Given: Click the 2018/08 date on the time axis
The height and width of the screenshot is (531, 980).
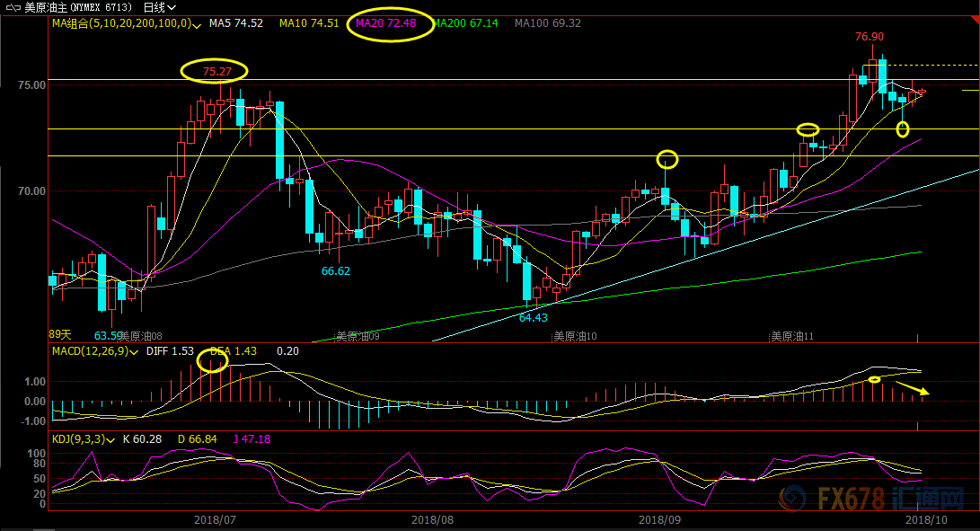Looking at the screenshot, I should click(432, 519).
